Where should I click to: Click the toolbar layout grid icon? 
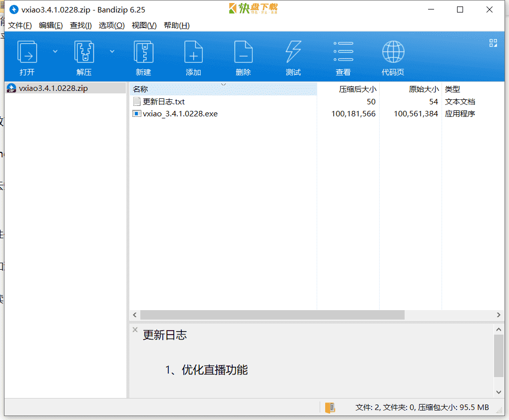pos(493,43)
